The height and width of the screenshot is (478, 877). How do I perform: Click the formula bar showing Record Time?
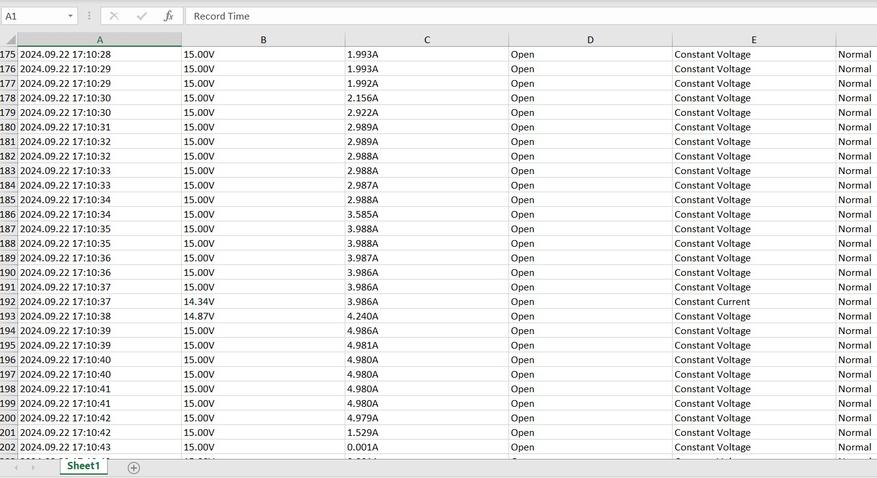(x=531, y=16)
